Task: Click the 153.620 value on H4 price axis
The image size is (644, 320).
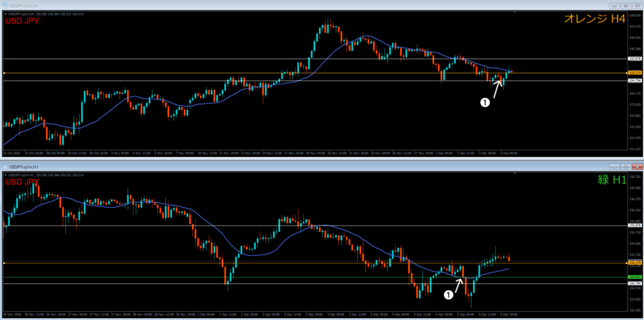Action: point(635,104)
